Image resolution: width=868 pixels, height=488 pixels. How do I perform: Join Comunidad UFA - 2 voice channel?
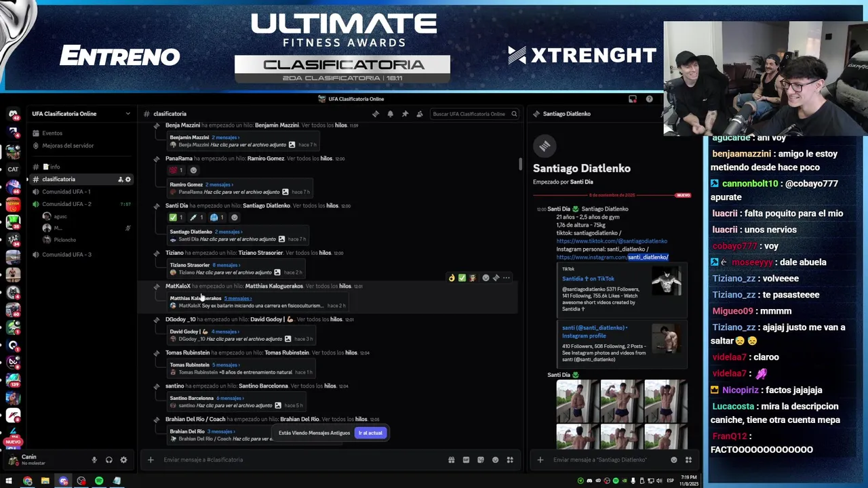80,204
